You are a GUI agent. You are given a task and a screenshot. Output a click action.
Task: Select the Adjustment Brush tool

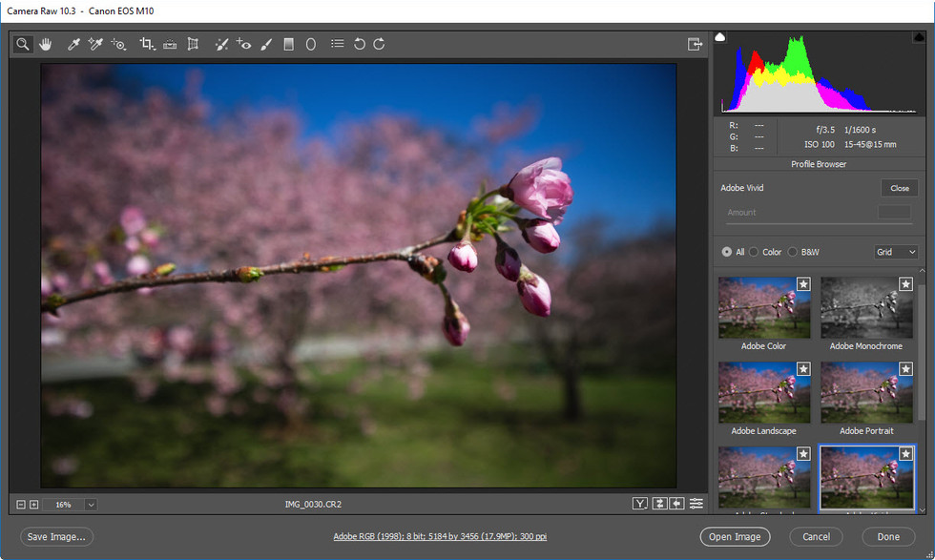[x=266, y=44]
